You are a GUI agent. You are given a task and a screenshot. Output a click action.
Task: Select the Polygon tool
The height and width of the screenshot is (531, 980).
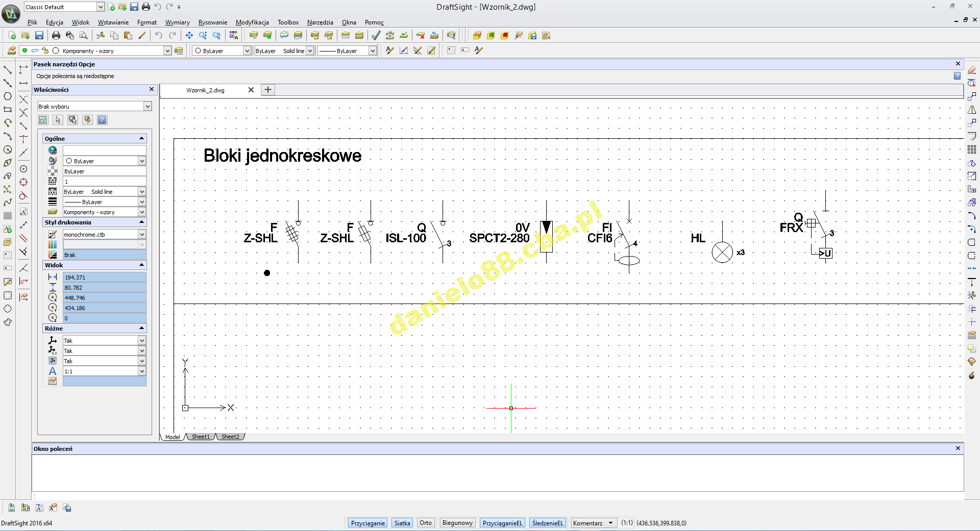click(8, 96)
